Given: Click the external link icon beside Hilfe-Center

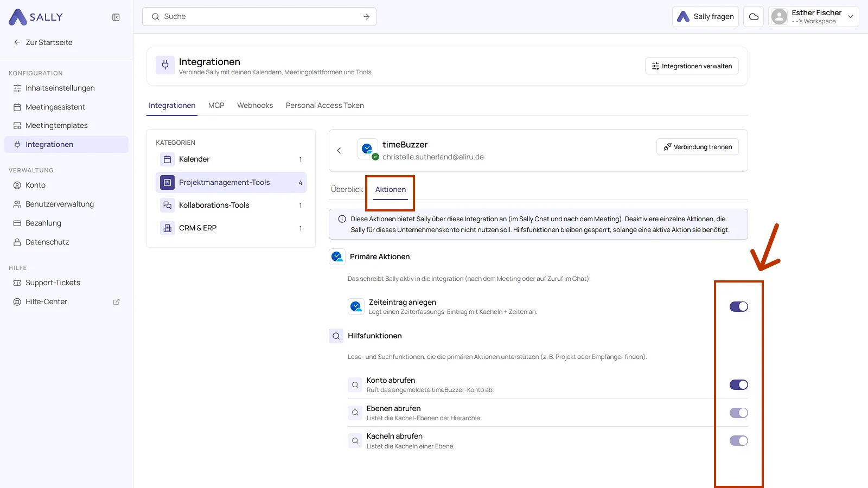Looking at the screenshot, I should (x=116, y=302).
